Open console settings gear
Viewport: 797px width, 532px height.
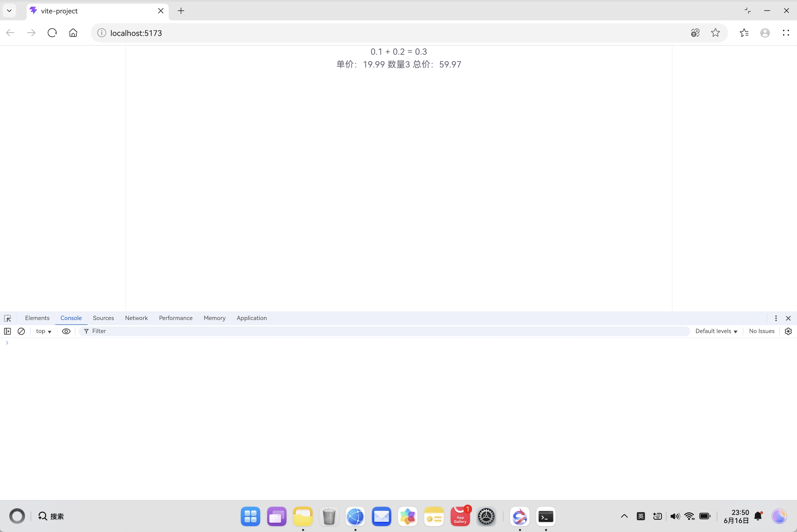[788, 331]
